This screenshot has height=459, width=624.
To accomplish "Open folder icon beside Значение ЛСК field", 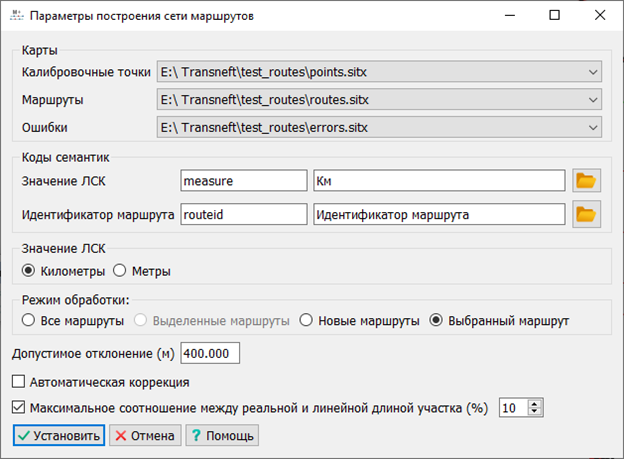I will click(585, 181).
